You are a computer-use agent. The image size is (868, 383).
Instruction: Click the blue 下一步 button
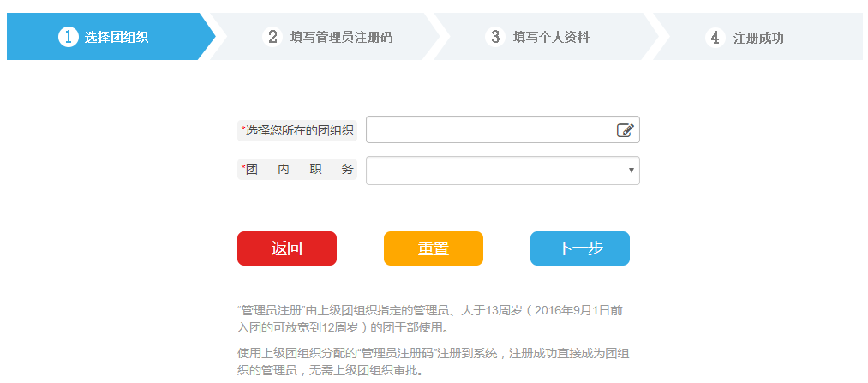(579, 248)
